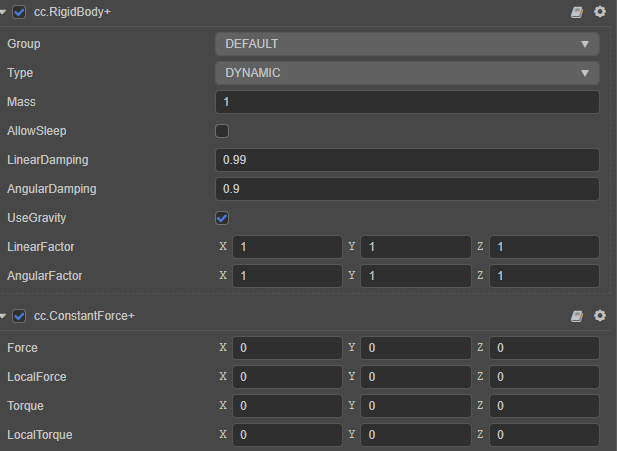Open the Group dropdown showing DEFAULT
Viewport: 617px width, 451px height.
coord(407,44)
